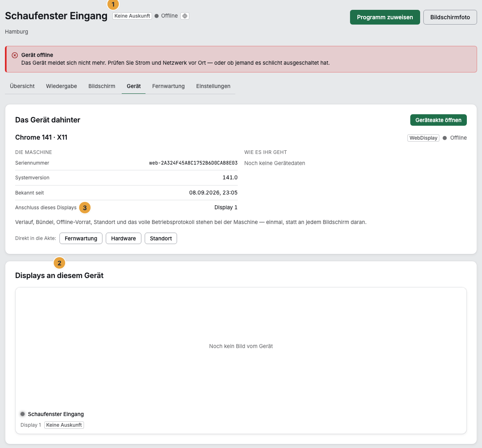
Task: Click the Displays an diesem Gerät heading
Action: pyautogui.click(x=59, y=276)
